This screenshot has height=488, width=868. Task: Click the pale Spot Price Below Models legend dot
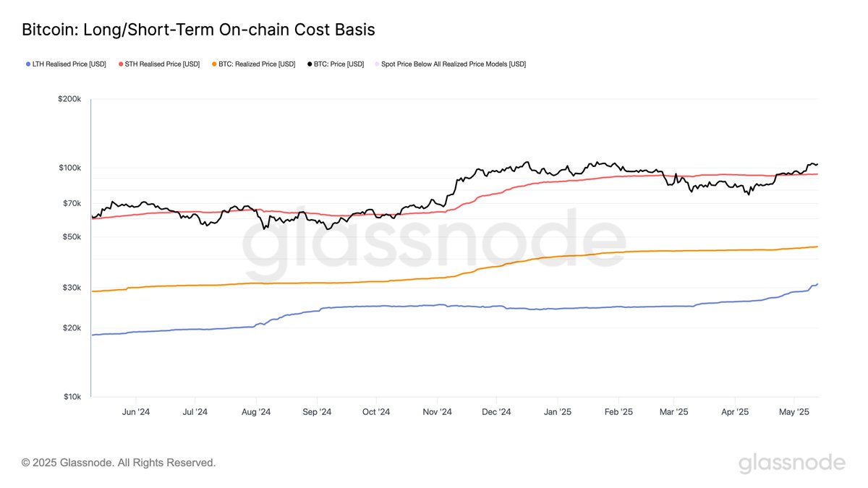pyautogui.click(x=375, y=64)
